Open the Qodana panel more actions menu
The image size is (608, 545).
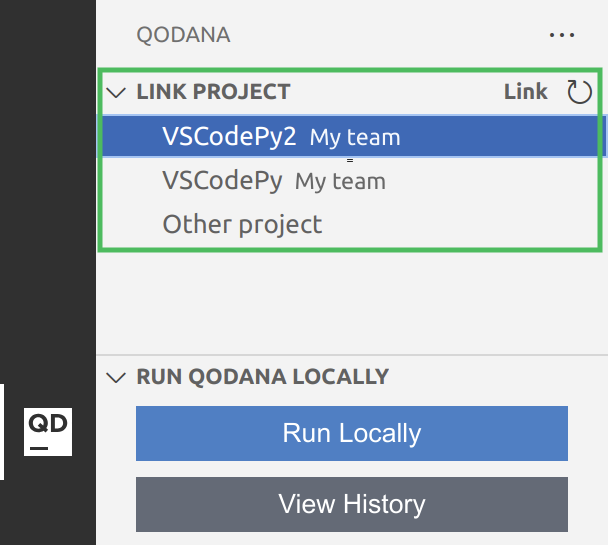click(562, 35)
